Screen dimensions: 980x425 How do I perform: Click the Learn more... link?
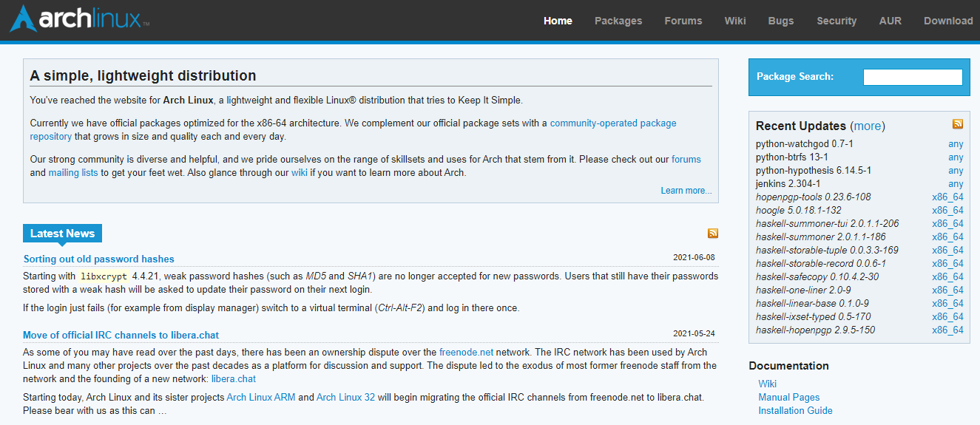pos(686,191)
